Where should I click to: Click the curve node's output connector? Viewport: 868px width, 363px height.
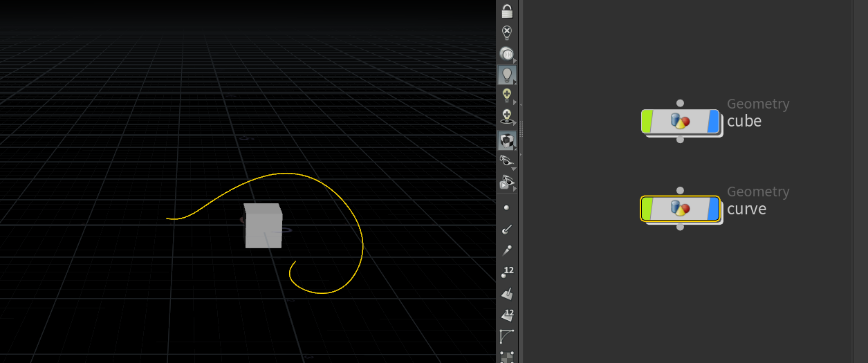pos(681,227)
